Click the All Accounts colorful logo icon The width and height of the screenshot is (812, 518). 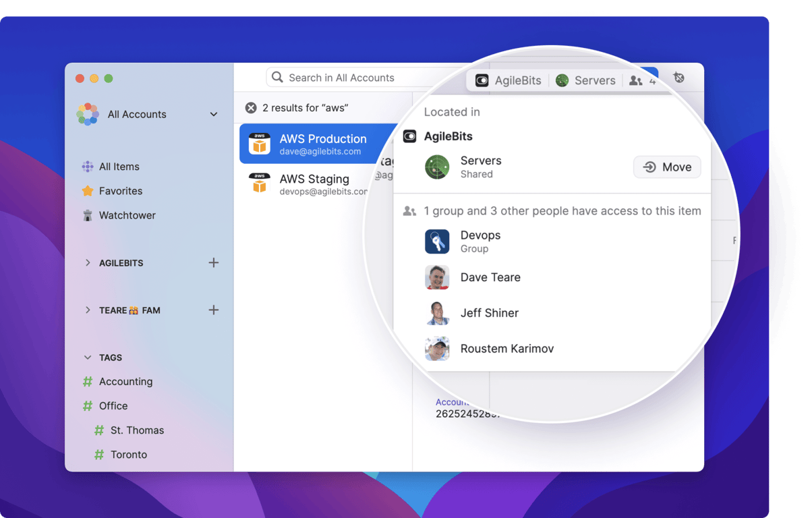[88, 114]
